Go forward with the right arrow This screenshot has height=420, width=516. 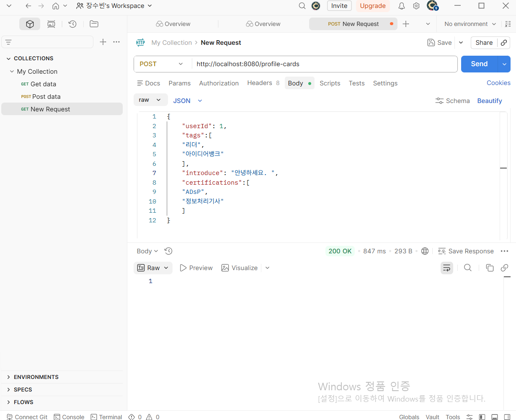(x=41, y=6)
